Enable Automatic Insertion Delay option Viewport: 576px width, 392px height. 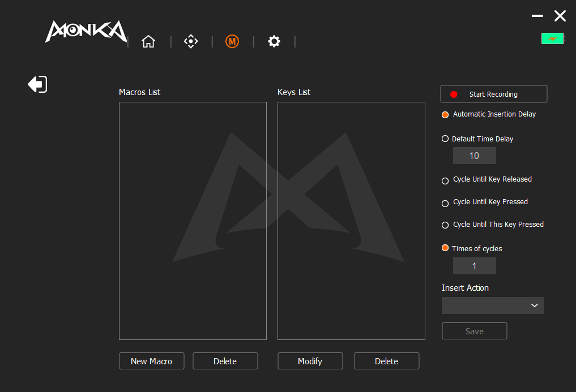[x=445, y=115]
